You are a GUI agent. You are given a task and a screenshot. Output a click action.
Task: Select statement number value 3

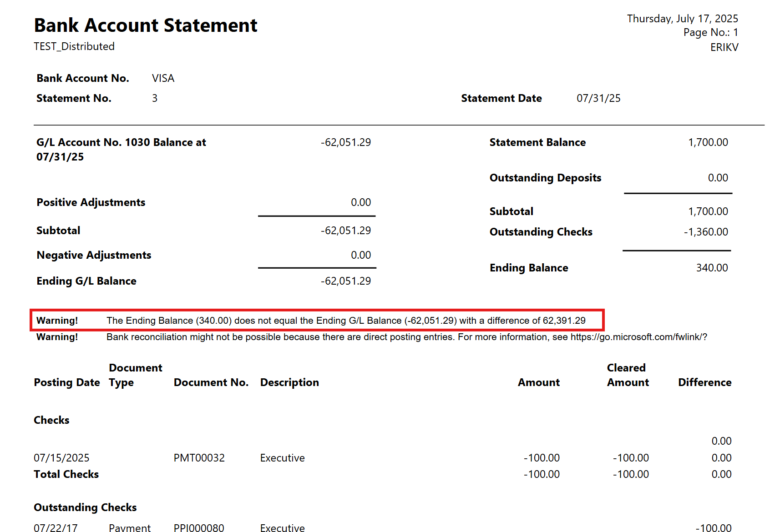155,98
